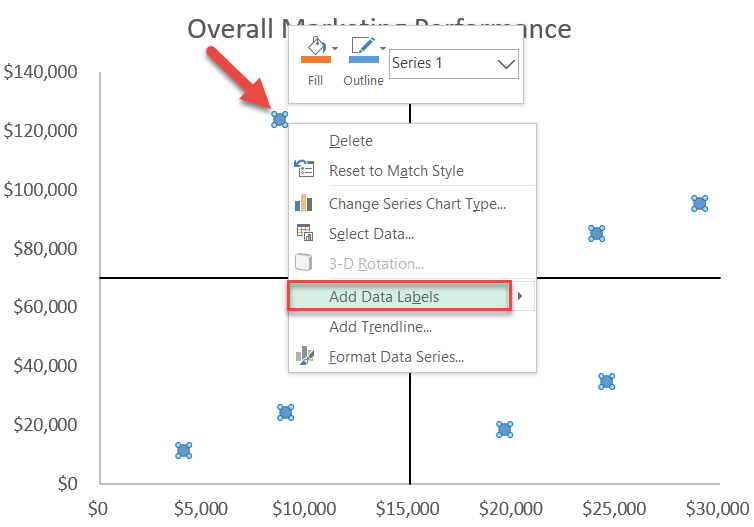Select the data point near $120,000
The height and width of the screenshot is (527, 754).
(279, 119)
